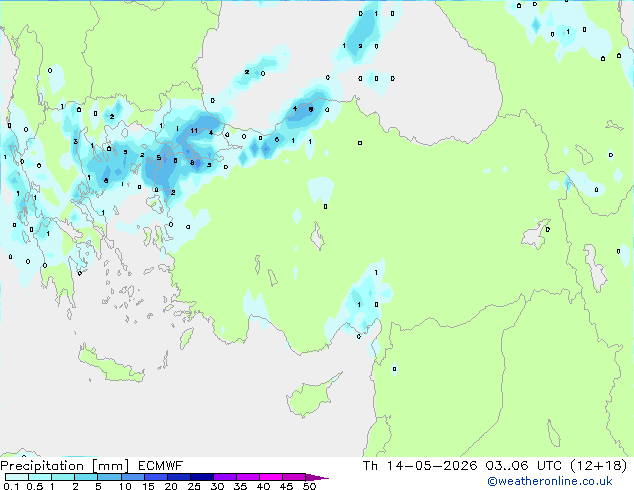Select the 40–45 mm magenta legend swatch
The height and width of the screenshot is (490, 634).
[x=271, y=477]
